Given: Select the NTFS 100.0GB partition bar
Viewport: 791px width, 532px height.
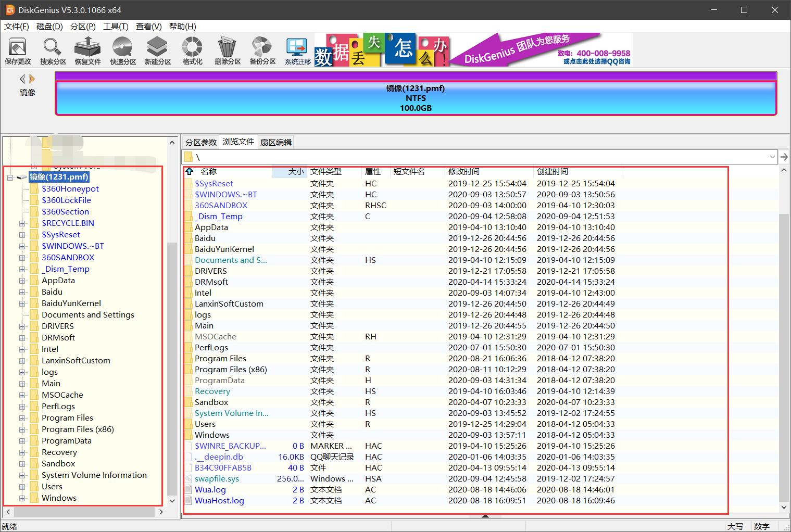Looking at the screenshot, I should 416,98.
